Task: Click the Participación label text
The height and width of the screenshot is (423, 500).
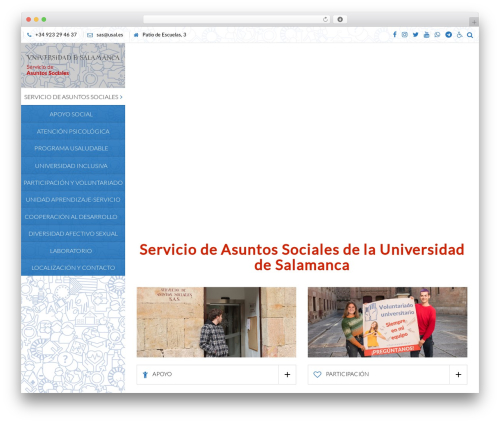Action: click(347, 374)
